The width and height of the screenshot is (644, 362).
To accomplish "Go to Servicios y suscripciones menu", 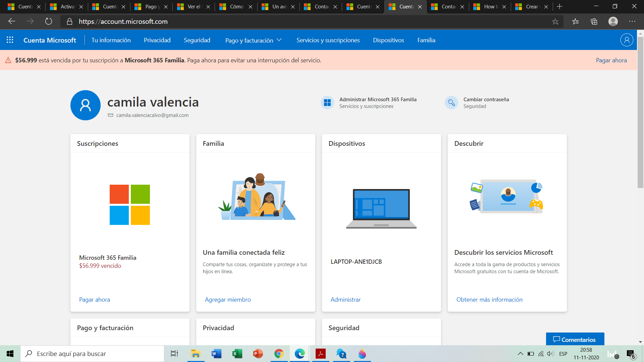I will pyautogui.click(x=328, y=40).
